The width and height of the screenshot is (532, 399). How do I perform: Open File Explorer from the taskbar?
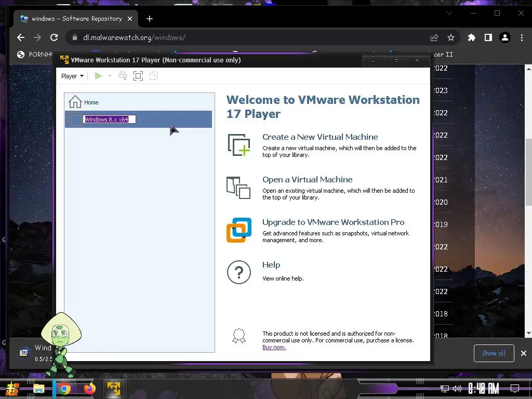click(x=38, y=389)
